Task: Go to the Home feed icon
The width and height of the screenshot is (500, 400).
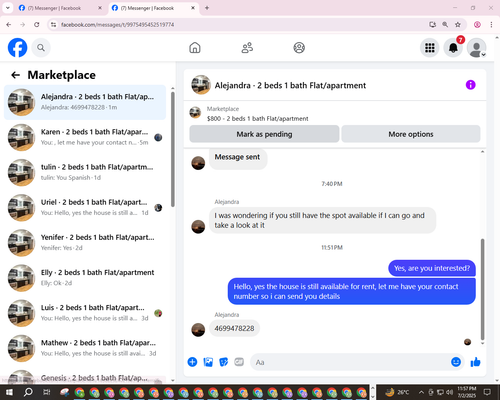Action: coord(195,48)
